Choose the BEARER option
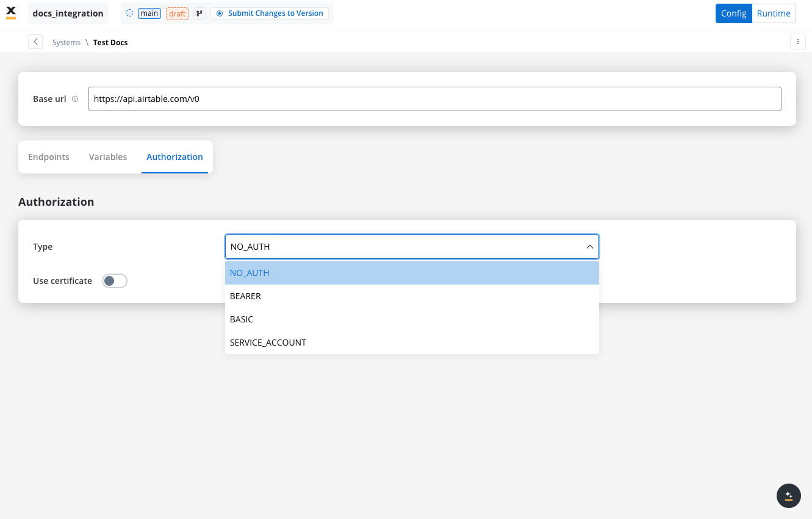Image resolution: width=812 pixels, height=519 pixels. point(412,296)
